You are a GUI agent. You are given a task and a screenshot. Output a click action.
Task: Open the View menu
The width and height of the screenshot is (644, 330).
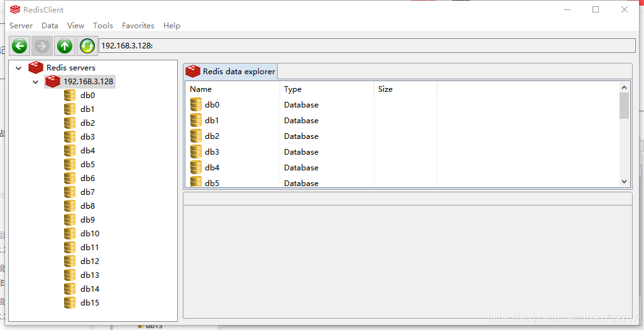pyautogui.click(x=75, y=26)
